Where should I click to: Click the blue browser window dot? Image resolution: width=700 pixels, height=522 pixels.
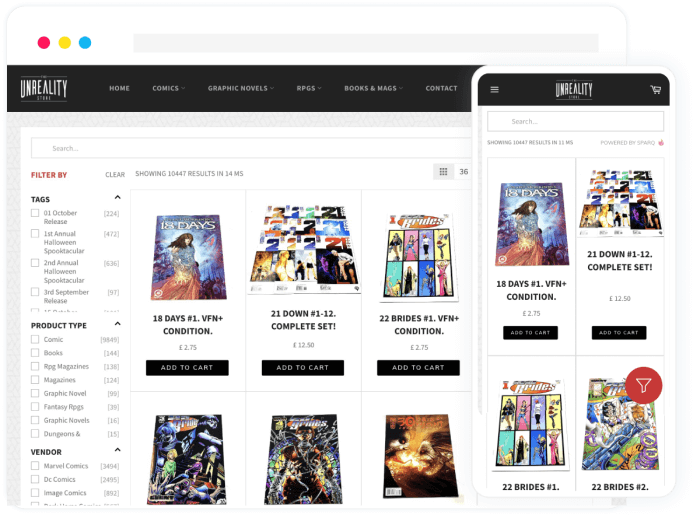tap(85, 43)
